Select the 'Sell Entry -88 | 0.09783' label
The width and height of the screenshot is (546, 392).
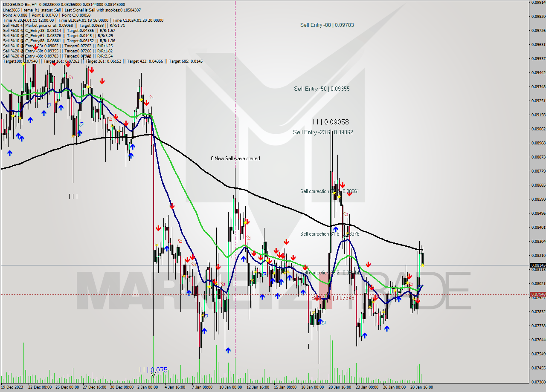point(327,25)
